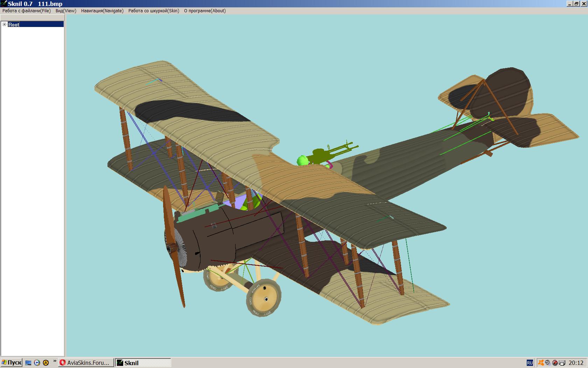588x368 pixels.
Task: Switch to the AviaSkins.Forum Opera taskbar window
Action: pyautogui.click(x=86, y=363)
